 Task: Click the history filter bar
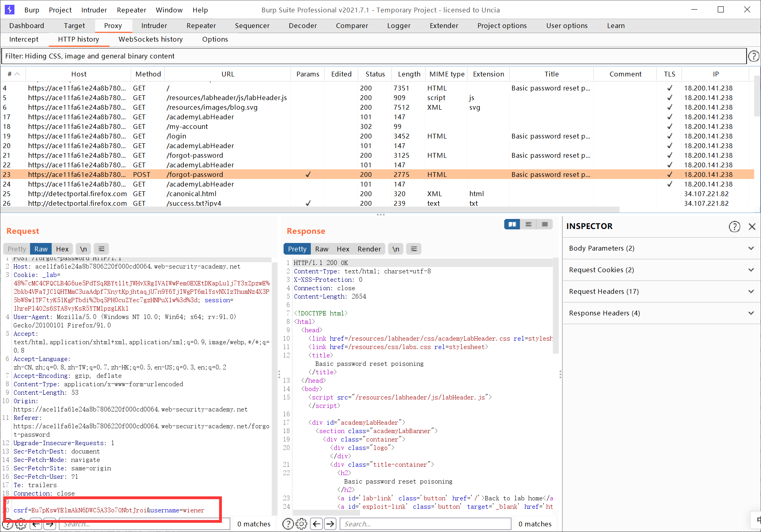[x=374, y=56]
